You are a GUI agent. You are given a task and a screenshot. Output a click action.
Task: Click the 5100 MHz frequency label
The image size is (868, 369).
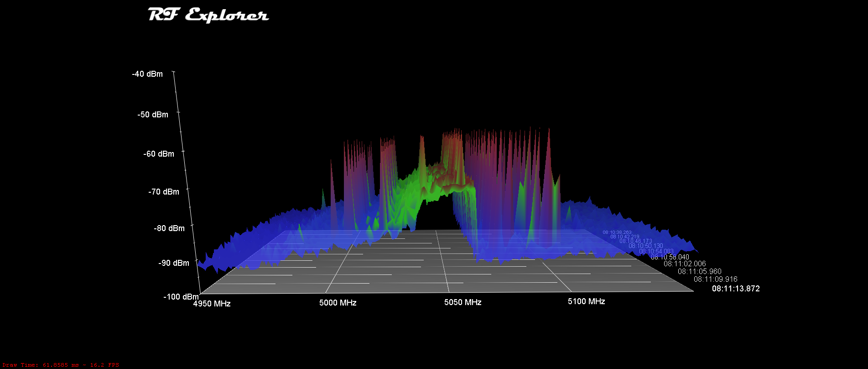[x=587, y=301]
